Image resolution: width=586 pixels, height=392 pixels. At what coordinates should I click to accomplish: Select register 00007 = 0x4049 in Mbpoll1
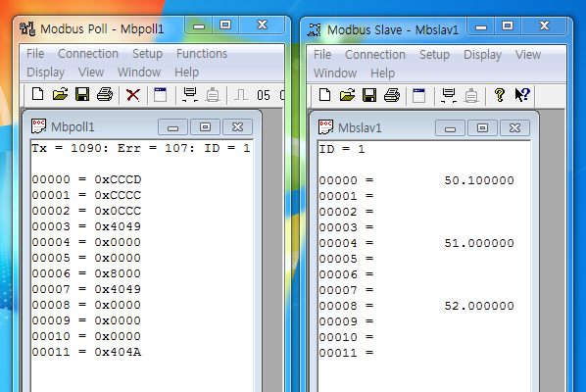pos(86,289)
